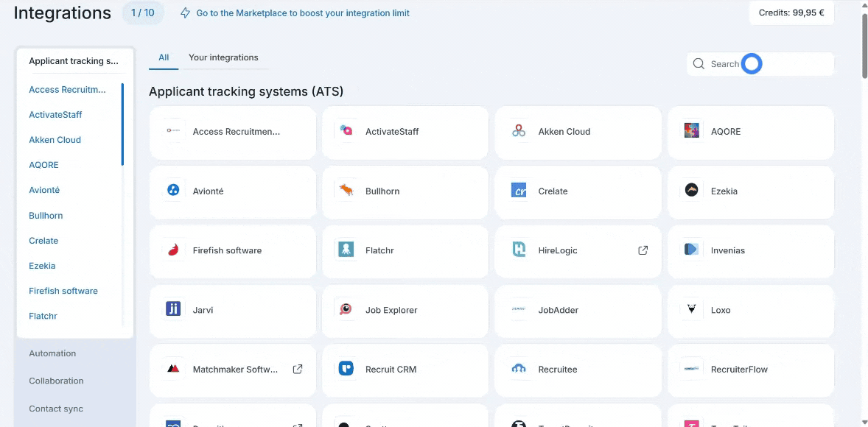The width and height of the screenshot is (868, 427).
Task: Click the 'JobAdder' card name text
Action: pyautogui.click(x=558, y=310)
